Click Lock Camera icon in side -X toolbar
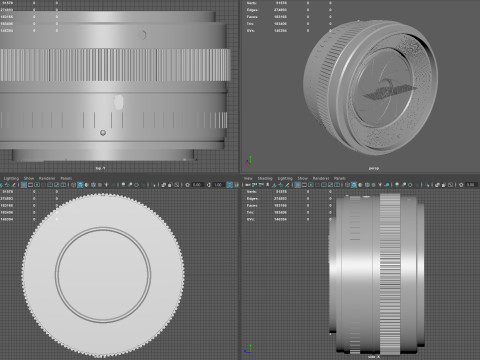The image size is (480, 360). [x=254, y=184]
